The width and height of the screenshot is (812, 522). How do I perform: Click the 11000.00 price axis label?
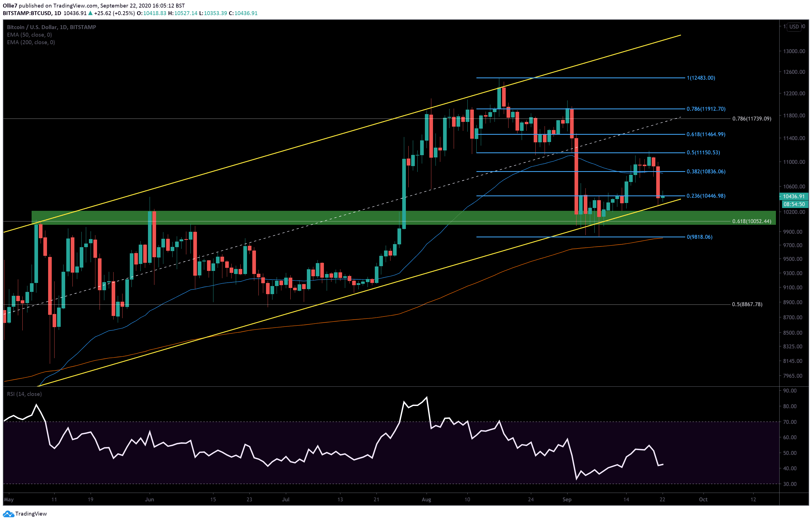click(x=794, y=162)
